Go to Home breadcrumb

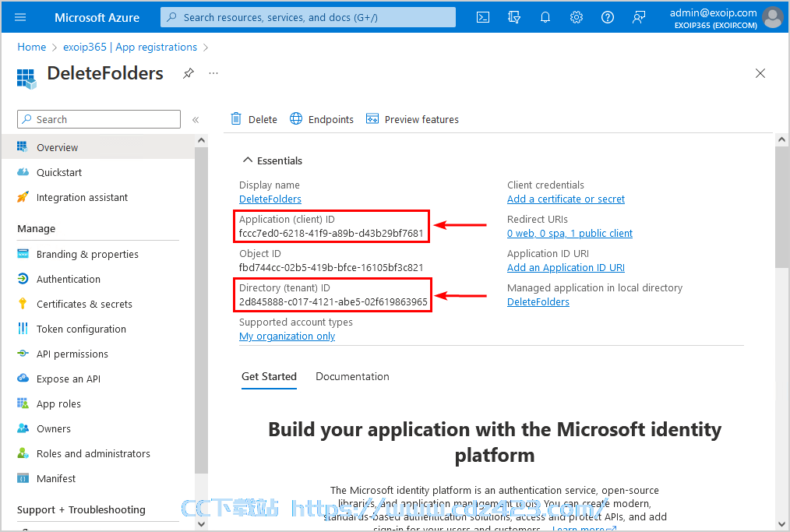[x=31, y=48]
